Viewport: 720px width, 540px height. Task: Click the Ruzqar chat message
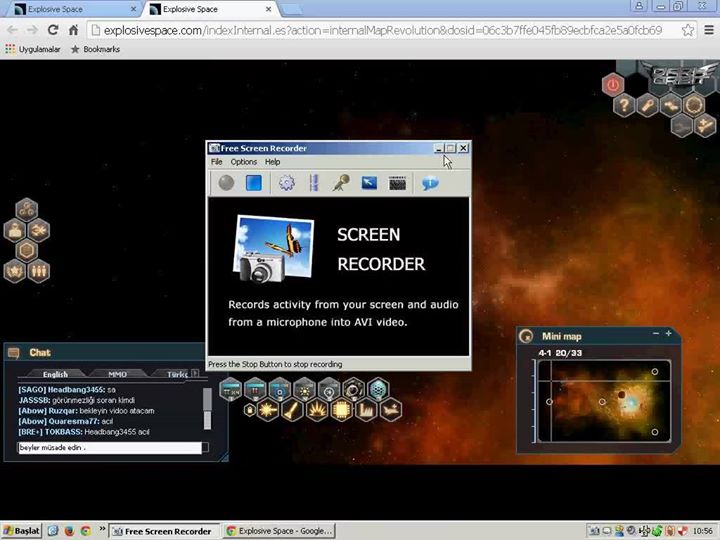click(86, 411)
